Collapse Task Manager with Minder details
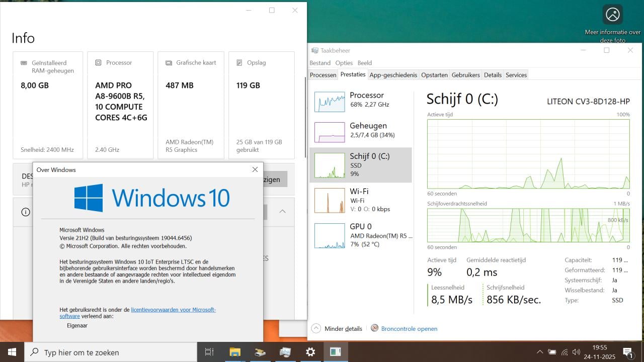The height and width of the screenshot is (362, 644). click(x=337, y=328)
